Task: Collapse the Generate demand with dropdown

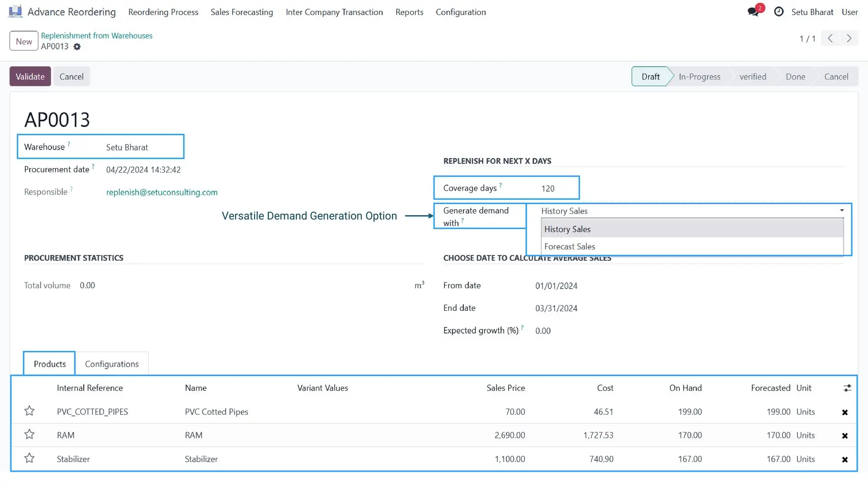Action: click(842, 211)
